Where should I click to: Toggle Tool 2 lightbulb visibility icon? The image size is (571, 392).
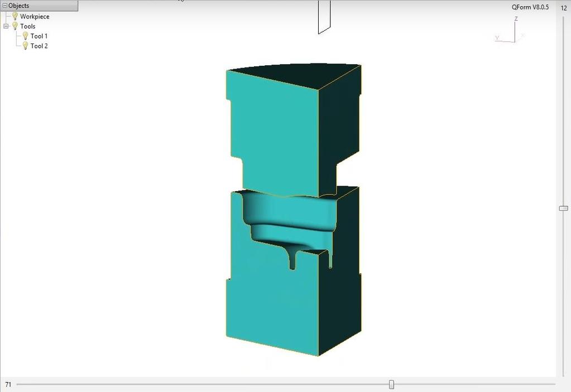(25, 46)
